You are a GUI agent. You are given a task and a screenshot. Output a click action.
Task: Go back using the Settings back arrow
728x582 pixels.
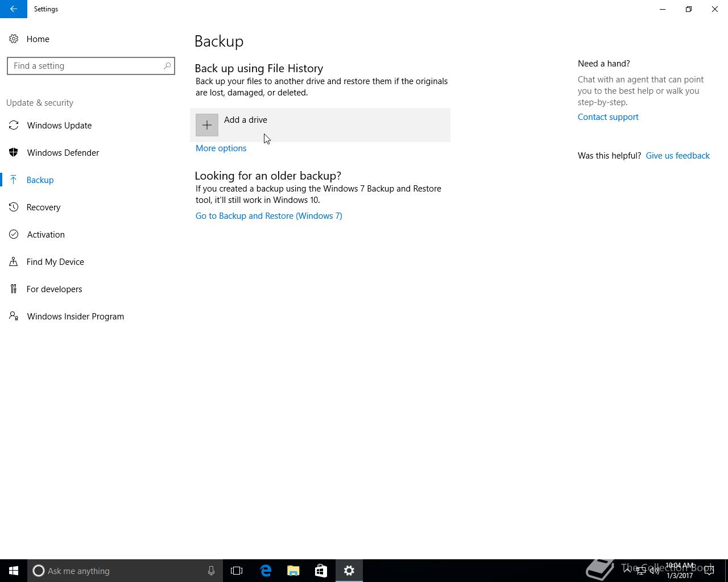(14, 9)
